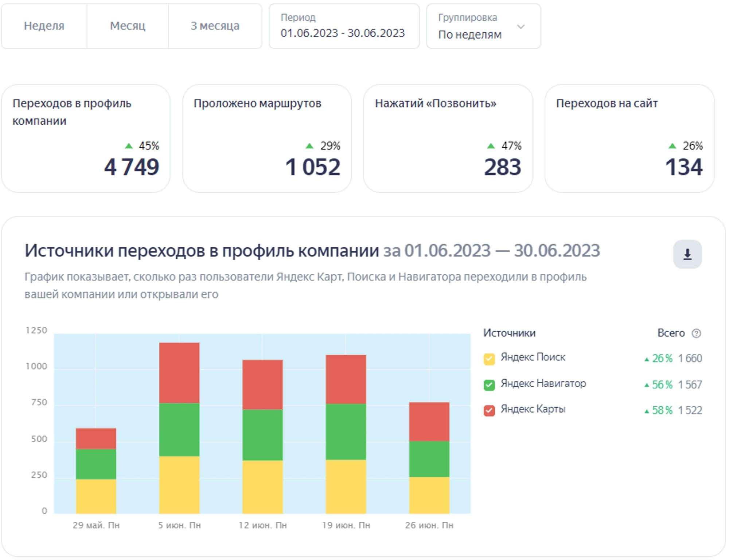Screen dimensions: 729x560
Task: Select the Месяц period tab
Action: [x=128, y=26]
